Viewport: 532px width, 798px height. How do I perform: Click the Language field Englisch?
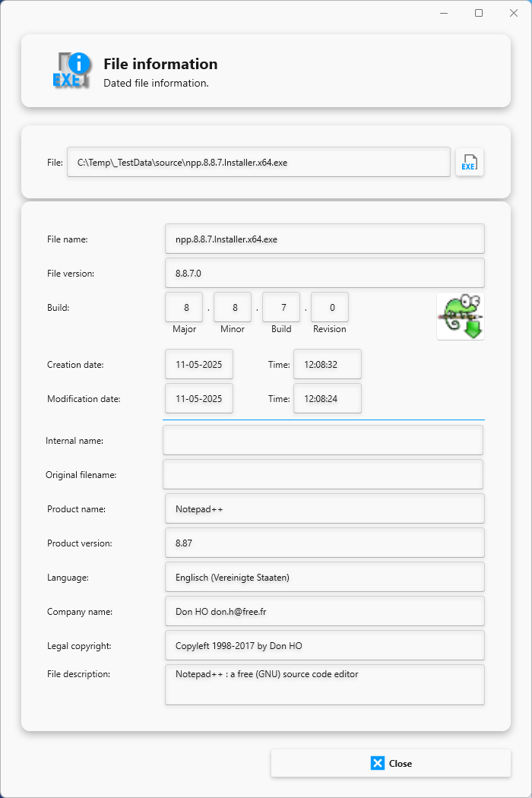coord(325,577)
